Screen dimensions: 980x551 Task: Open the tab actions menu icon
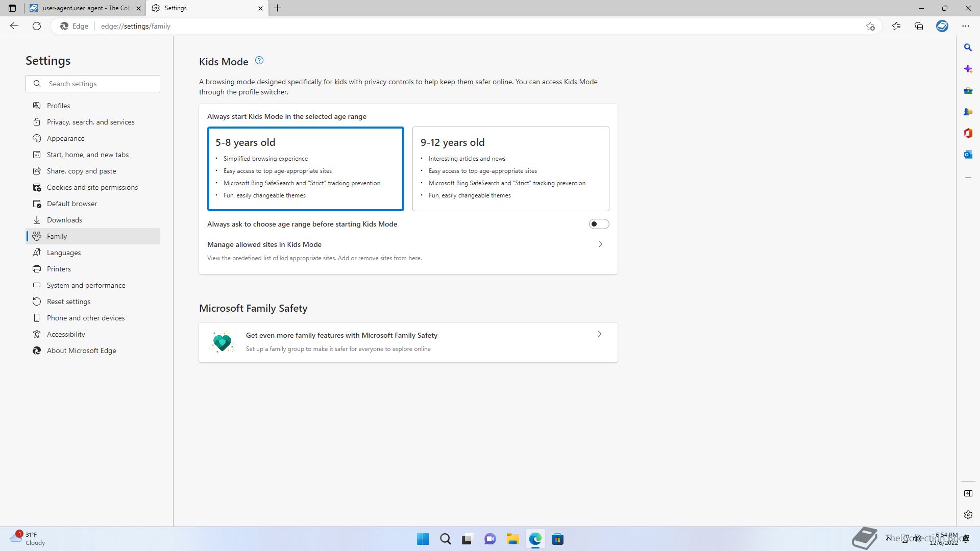12,8
